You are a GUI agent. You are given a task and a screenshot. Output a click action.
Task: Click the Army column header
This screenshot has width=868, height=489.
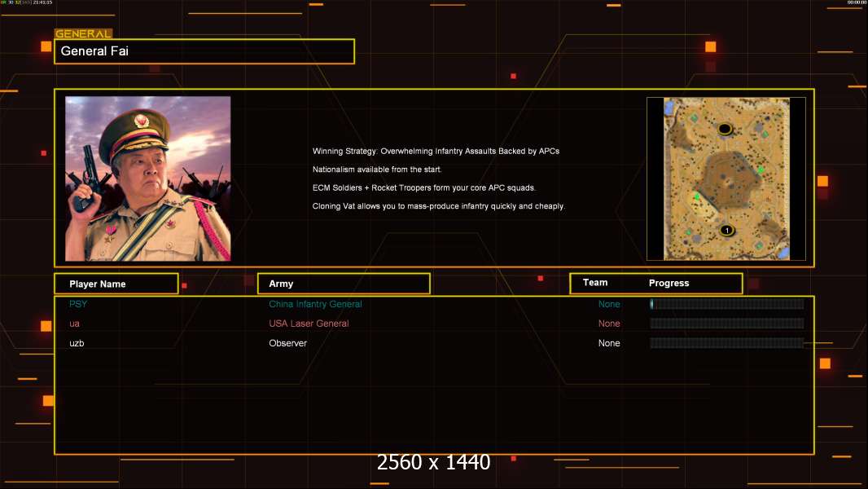pyautogui.click(x=344, y=284)
